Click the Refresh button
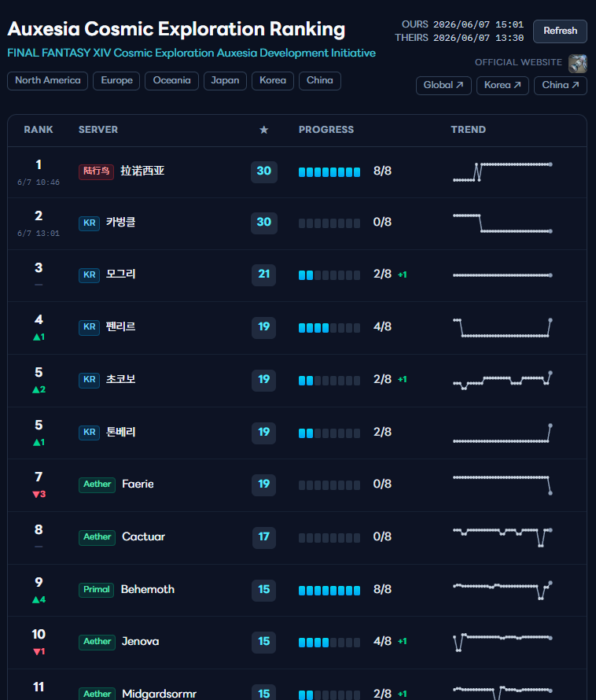Screen dimensions: 596x700 (560, 31)
